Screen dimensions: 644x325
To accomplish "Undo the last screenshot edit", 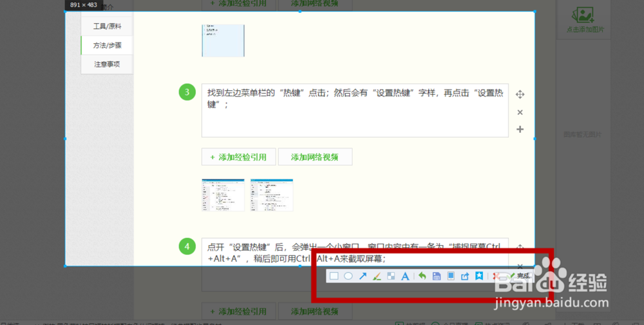I will pos(422,276).
